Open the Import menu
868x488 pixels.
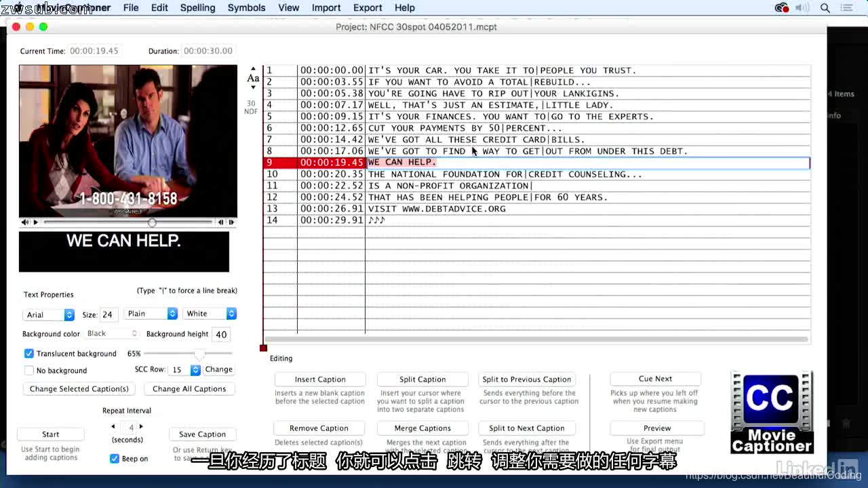(x=326, y=8)
